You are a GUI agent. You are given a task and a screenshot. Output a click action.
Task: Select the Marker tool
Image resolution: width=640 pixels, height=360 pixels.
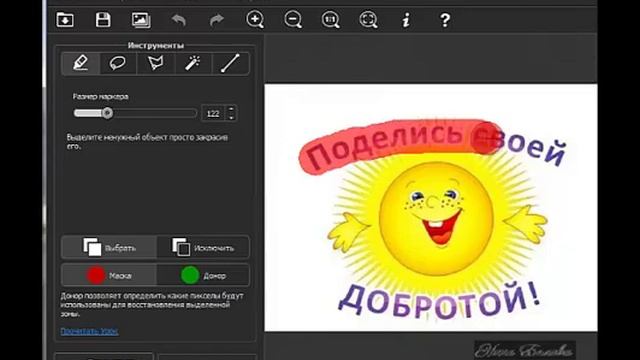tap(80, 63)
